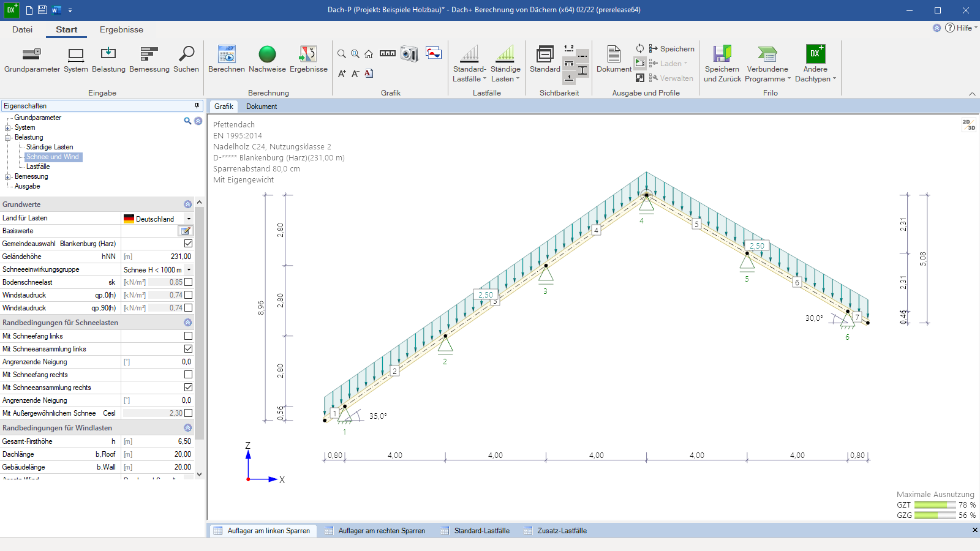Click the Speichern profile button
The width and height of the screenshot is (980, 551).
click(671, 49)
